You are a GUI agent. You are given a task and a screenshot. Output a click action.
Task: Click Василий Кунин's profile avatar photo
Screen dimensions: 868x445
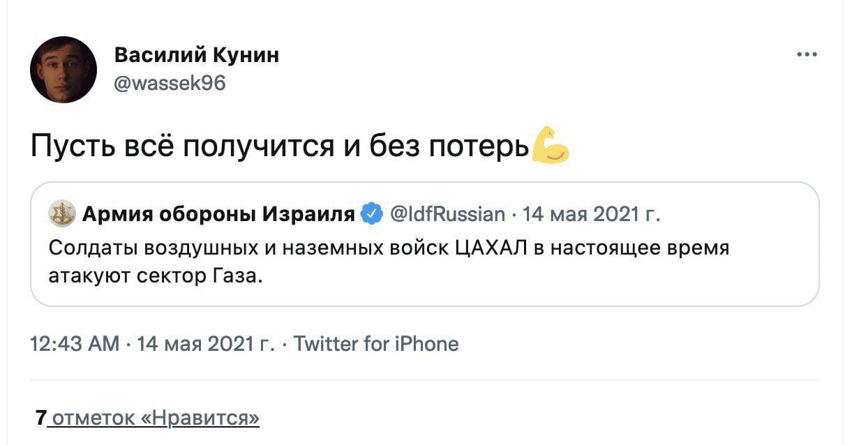tap(63, 70)
